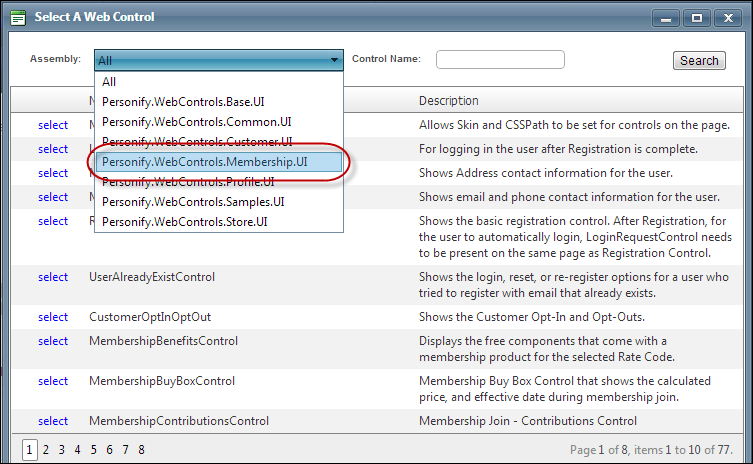Go to page 6 of results

(x=109, y=450)
